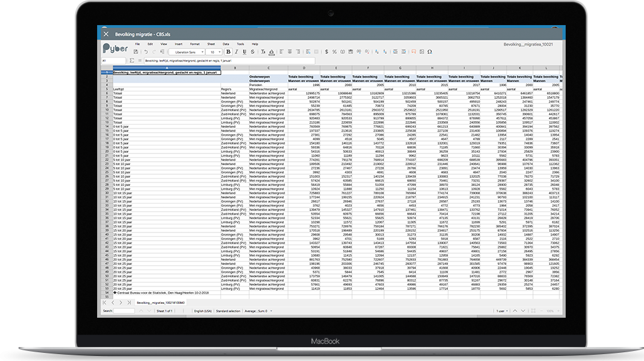Click the Sum (Sigma) icon
The height and width of the screenshot is (361, 644).
(132, 61)
